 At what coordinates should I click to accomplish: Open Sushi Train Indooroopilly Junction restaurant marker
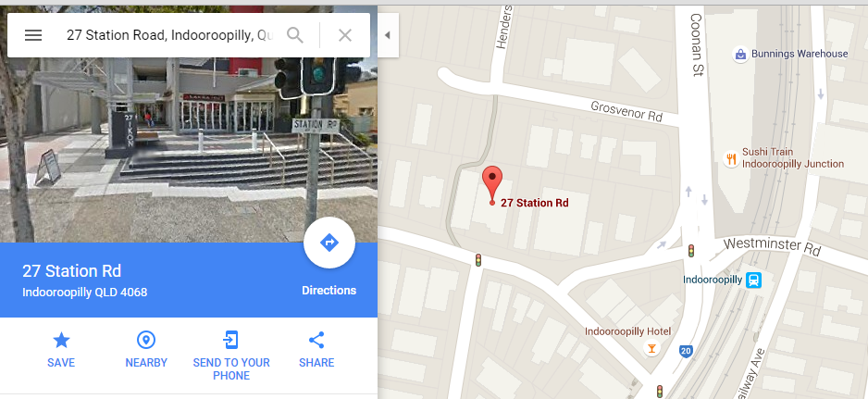[731, 159]
